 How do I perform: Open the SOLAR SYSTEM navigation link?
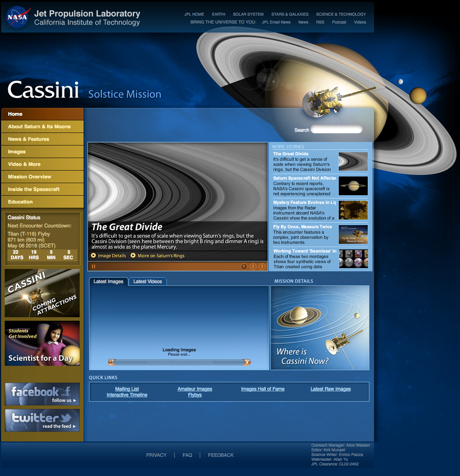point(248,14)
